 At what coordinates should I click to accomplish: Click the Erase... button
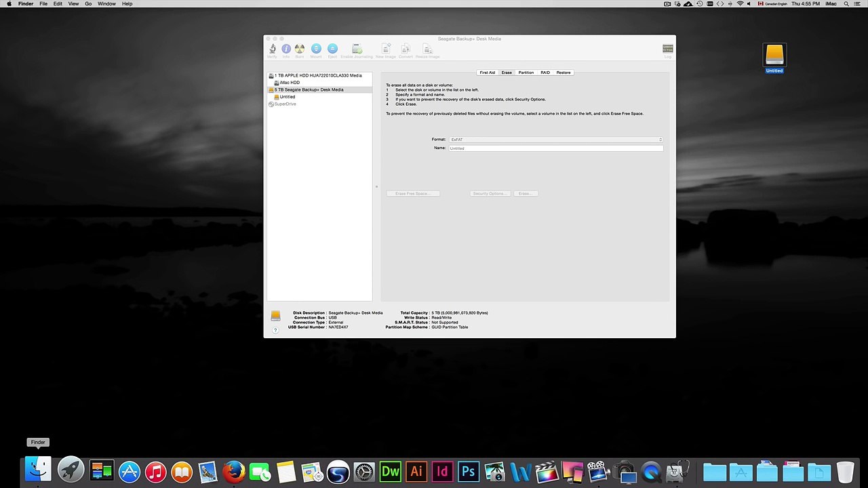click(x=525, y=194)
